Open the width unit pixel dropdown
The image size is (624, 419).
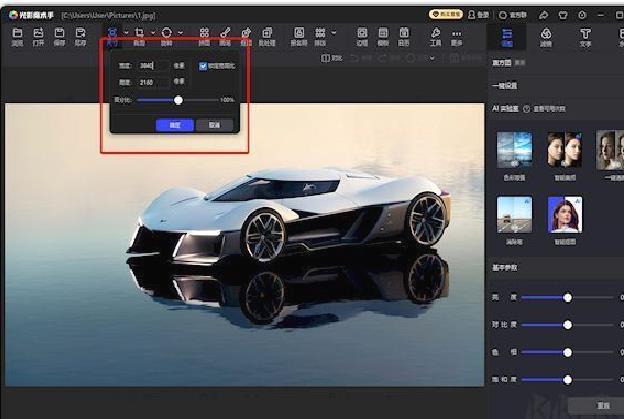179,66
